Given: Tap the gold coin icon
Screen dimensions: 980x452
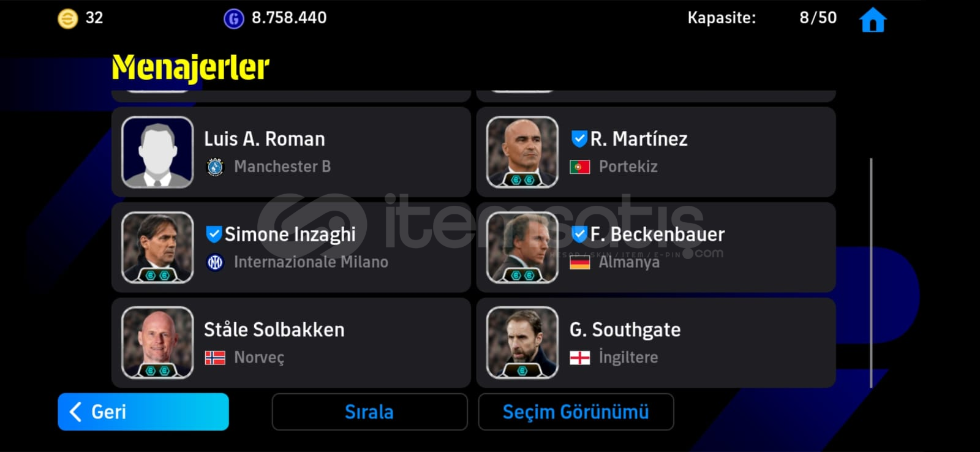Looking at the screenshot, I should (67, 18).
